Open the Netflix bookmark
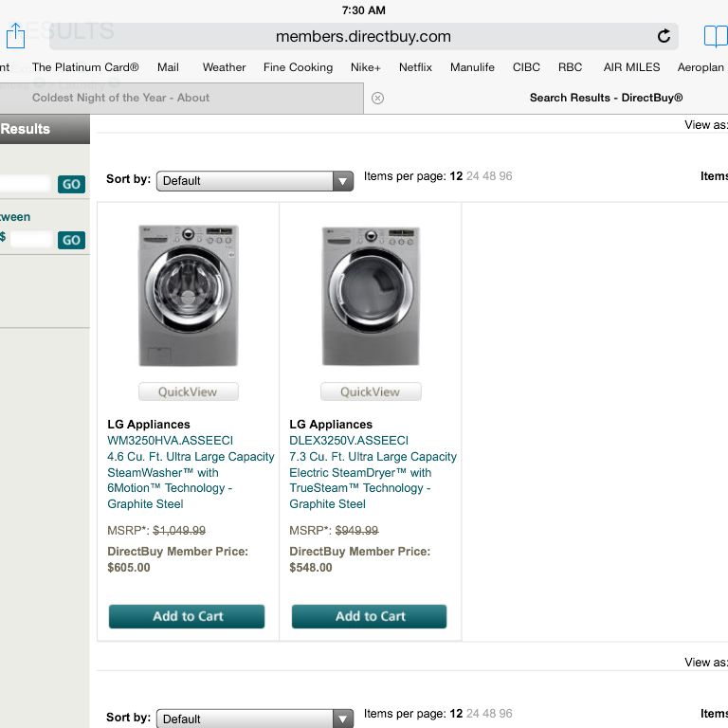Screen dimensions: 728x728 pos(415,67)
